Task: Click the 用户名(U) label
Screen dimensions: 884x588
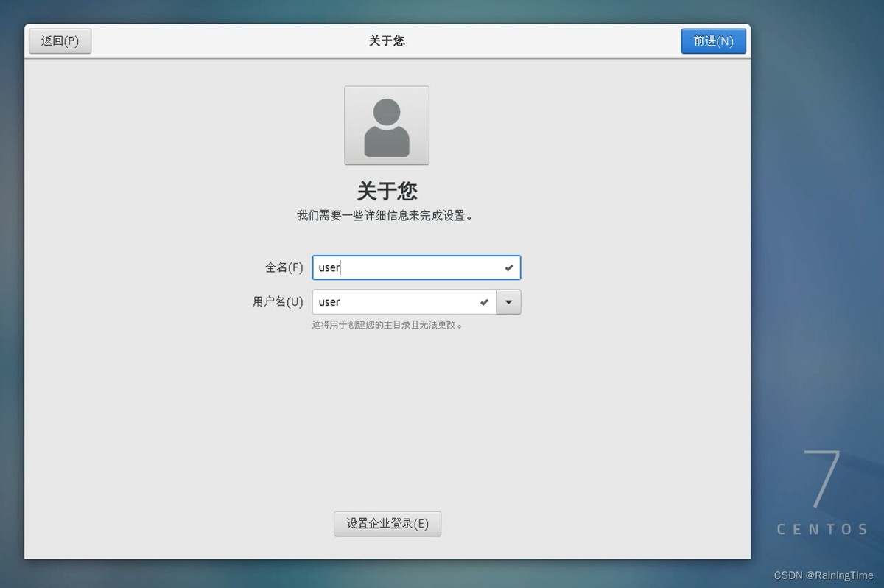Action: coord(278,302)
